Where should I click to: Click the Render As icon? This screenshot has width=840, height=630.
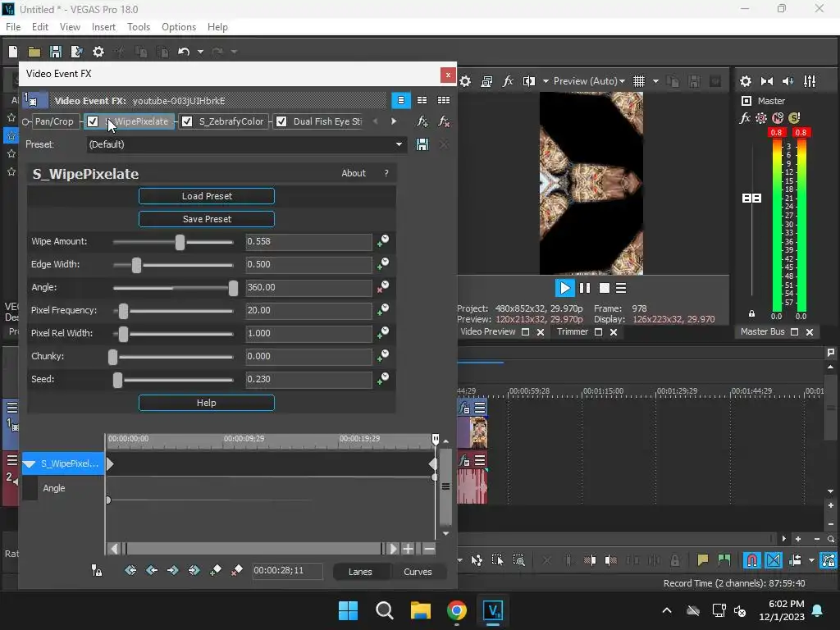pyautogui.click(x=76, y=52)
